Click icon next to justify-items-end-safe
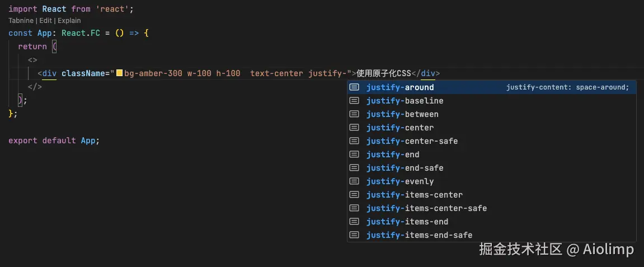This screenshot has width=644, height=267. pos(354,235)
